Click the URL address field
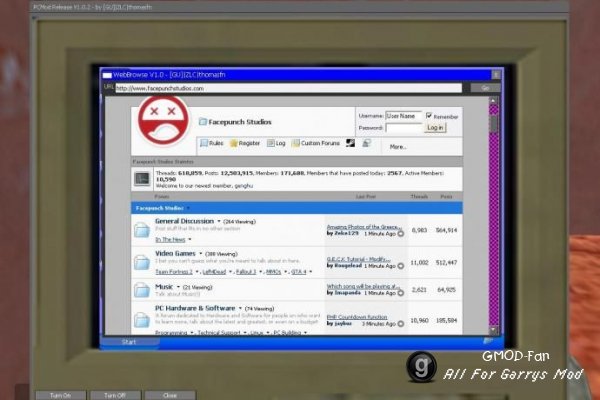 pos(289,88)
